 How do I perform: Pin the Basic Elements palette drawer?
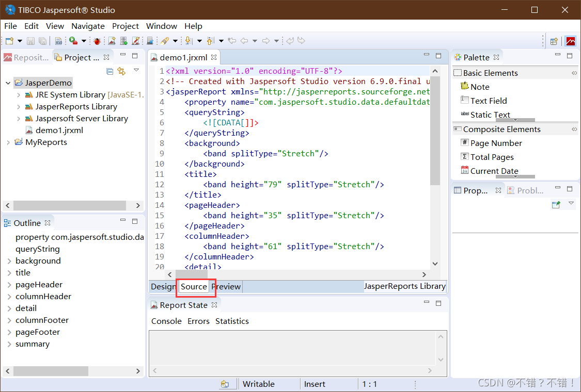[574, 73]
